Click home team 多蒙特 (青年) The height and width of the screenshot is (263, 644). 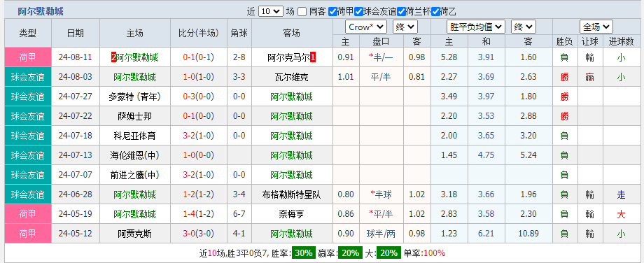(x=134, y=97)
